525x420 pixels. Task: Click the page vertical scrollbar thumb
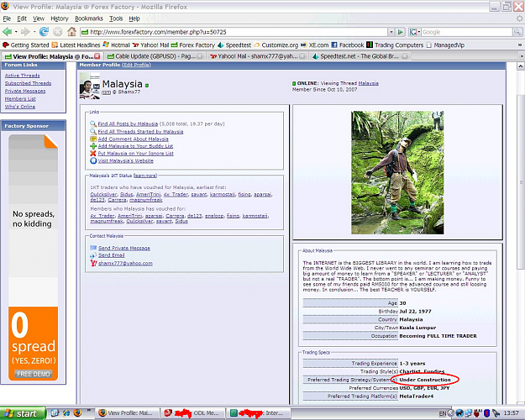pos(521,182)
